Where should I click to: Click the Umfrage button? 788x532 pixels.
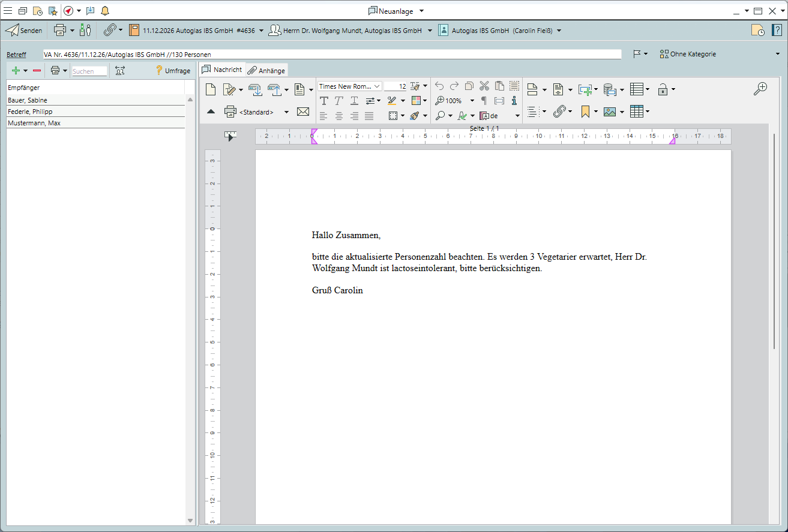tap(173, 71)
